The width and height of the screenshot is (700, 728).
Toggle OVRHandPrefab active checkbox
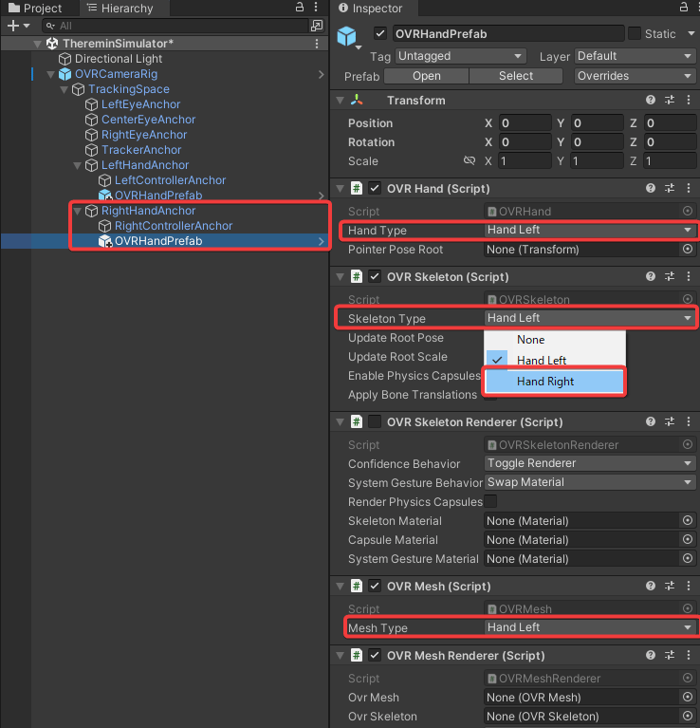point(380,33)
